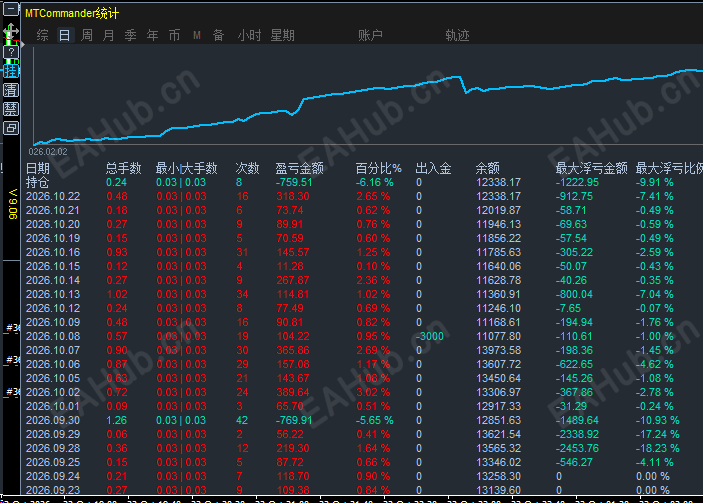Viewport: 703px width, 503px height.
Task: Click the 总手数 column header
Action: 124,169
